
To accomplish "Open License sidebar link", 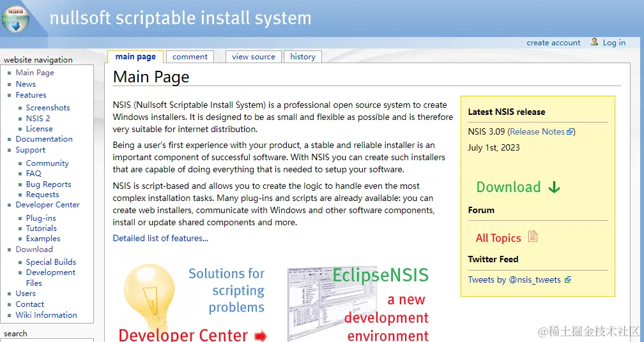I will pyautogui.click(x=40, y=128).
